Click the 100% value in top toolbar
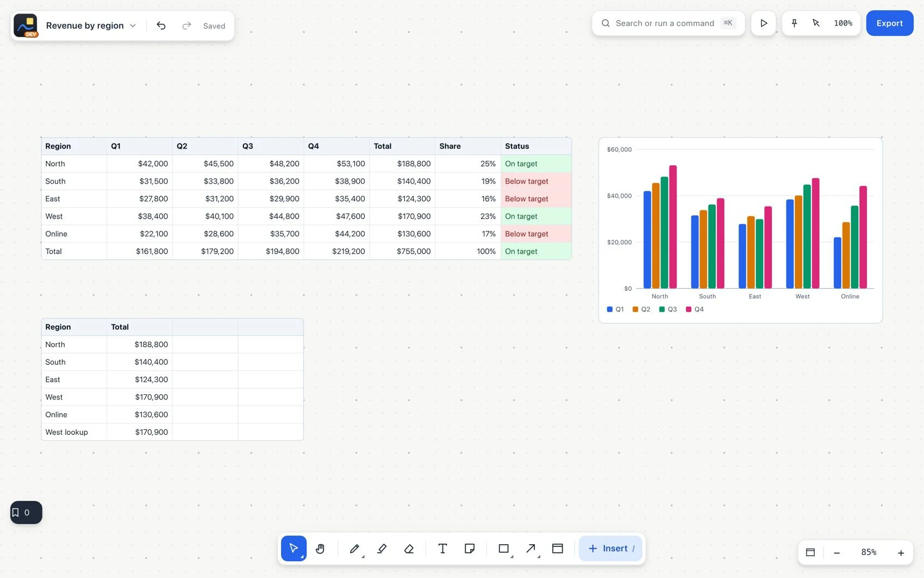Viewport: 924px width, 578px height. pyautogui.click(x=843, y=23)
